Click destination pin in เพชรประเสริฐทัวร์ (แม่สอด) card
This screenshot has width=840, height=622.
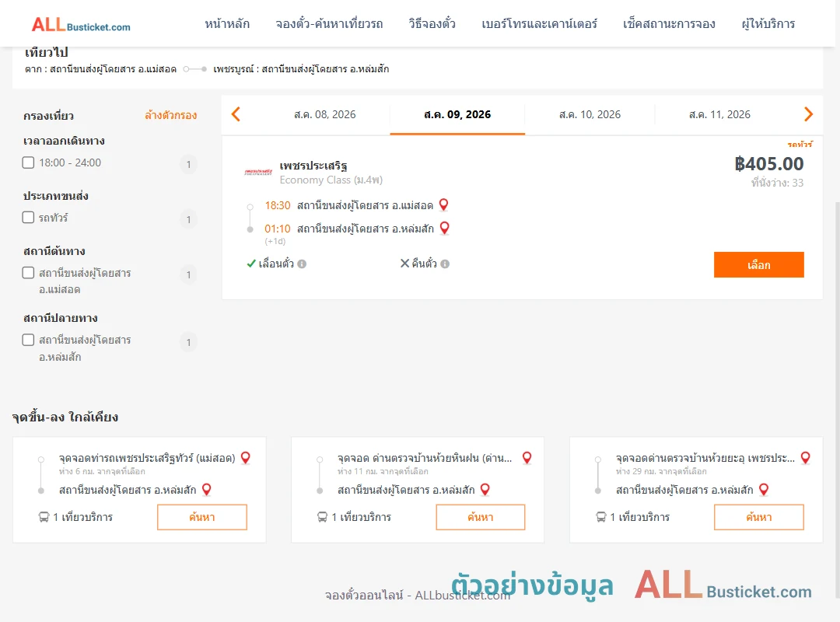pos(206,489)
